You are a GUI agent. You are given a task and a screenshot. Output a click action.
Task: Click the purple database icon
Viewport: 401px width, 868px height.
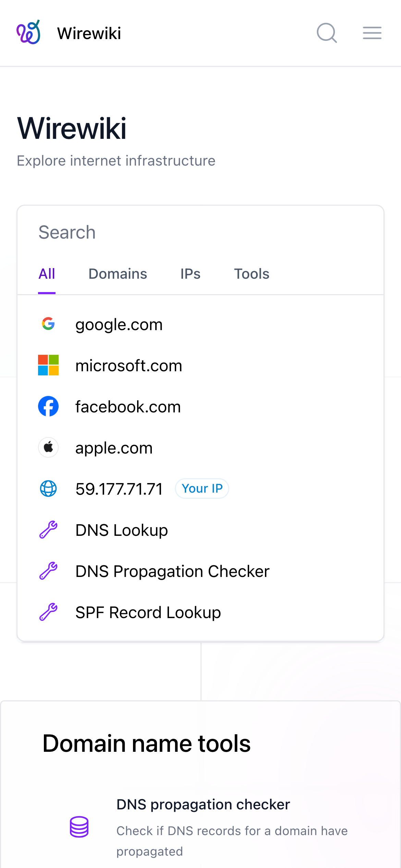click(x=79, y=827)
